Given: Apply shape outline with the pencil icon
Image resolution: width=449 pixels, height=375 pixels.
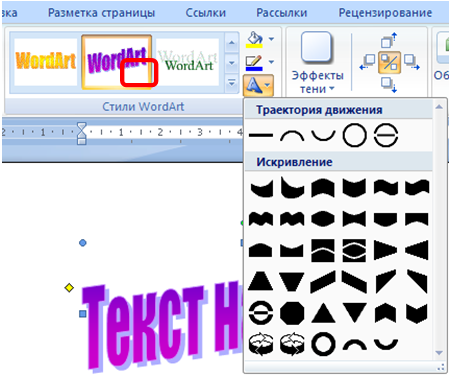Looking at the screenshot, I should 254,62.
